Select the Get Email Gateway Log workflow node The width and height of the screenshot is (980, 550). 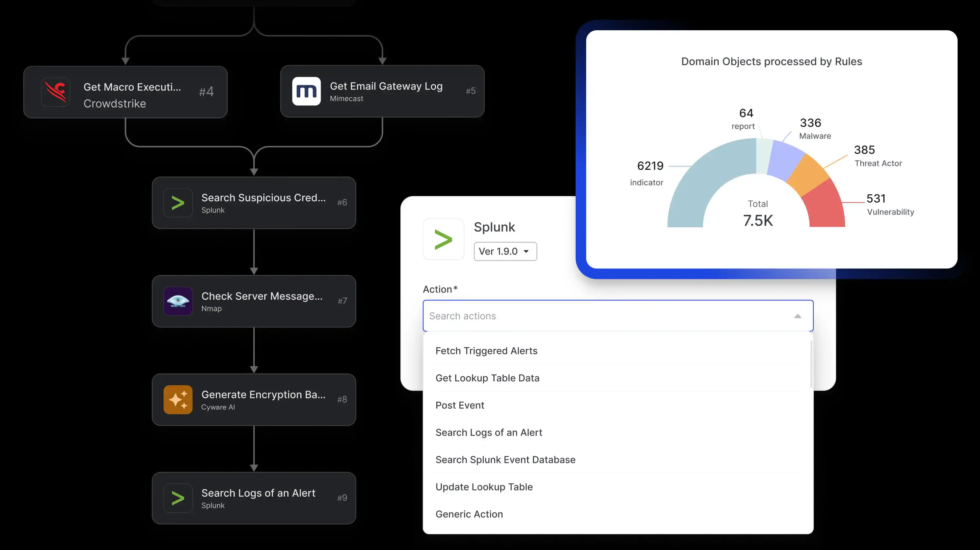pyautogui.click(x=382, y=91)
